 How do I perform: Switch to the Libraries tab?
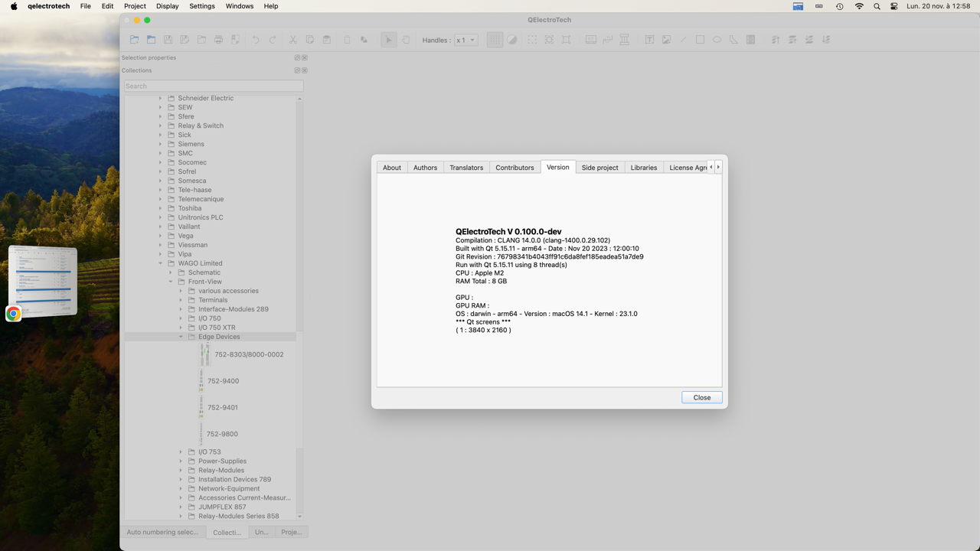(x=643, y=168)
